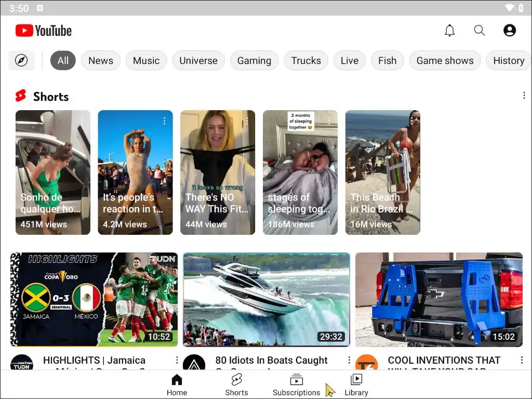Click the keyboard indicator status icon
The width and height of the screenshot is (532, 399).
40,8
